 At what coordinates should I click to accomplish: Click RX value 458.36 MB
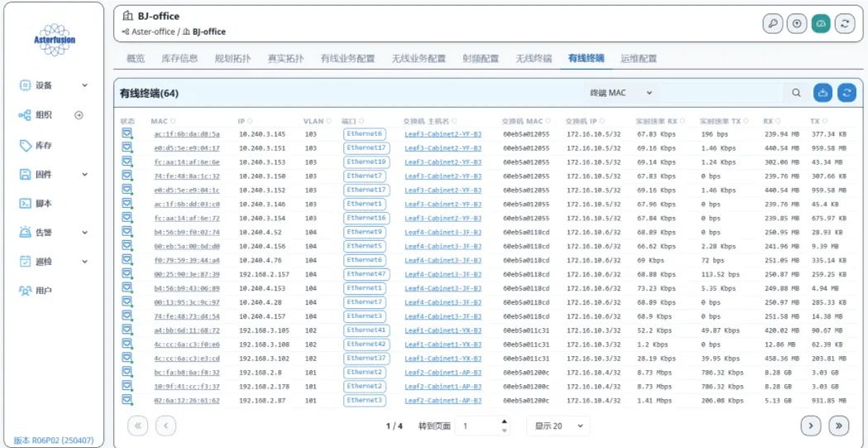pos(780,359)
